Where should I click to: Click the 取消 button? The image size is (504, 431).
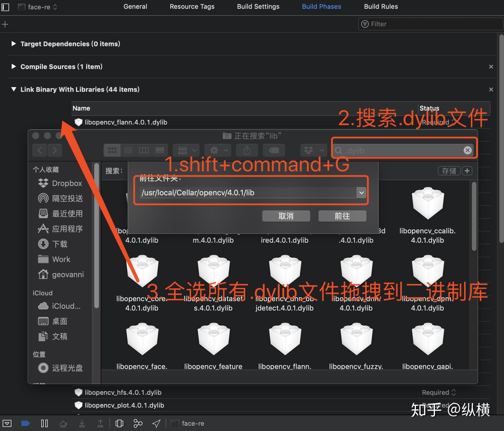pyautogui.click(x=286, y=216)
